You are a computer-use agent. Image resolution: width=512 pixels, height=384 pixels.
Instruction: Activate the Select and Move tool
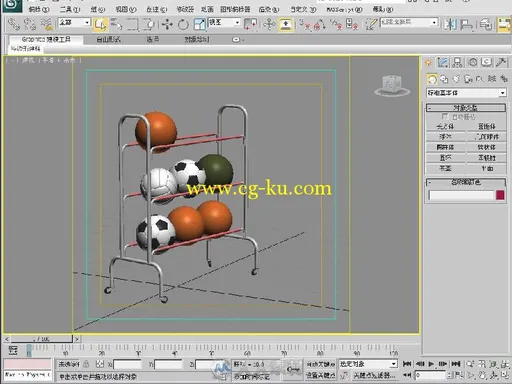coord(167,25)
